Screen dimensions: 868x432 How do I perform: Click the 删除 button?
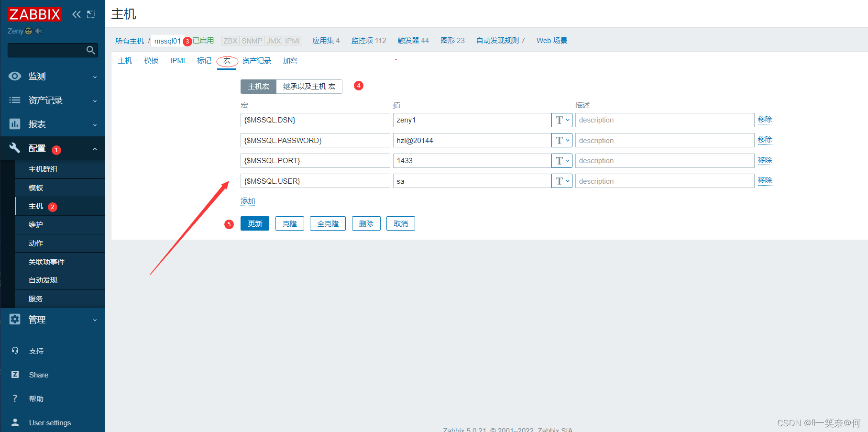pyautogui.click(x=366, y=223)
